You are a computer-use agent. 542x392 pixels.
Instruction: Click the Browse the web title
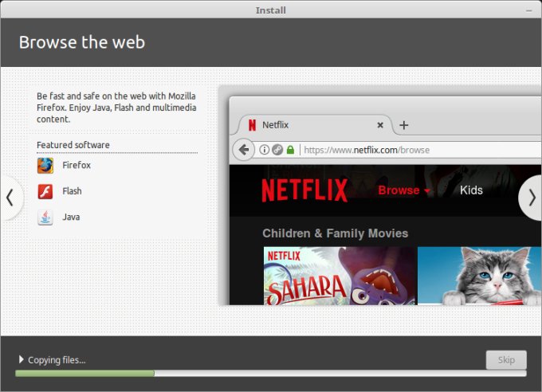pos(82,42)
